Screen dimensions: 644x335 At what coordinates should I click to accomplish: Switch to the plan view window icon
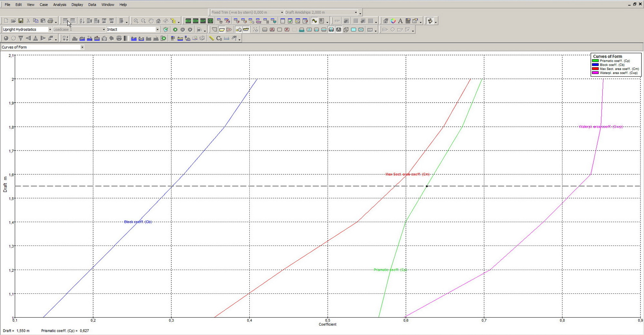pyautogui.click(x=196, y=21)
